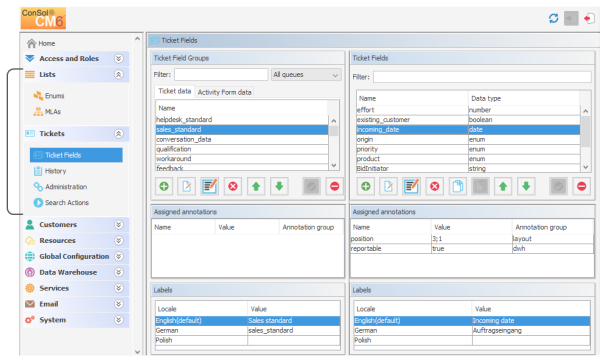Move the ticket field group down

(x=279, y=186)
